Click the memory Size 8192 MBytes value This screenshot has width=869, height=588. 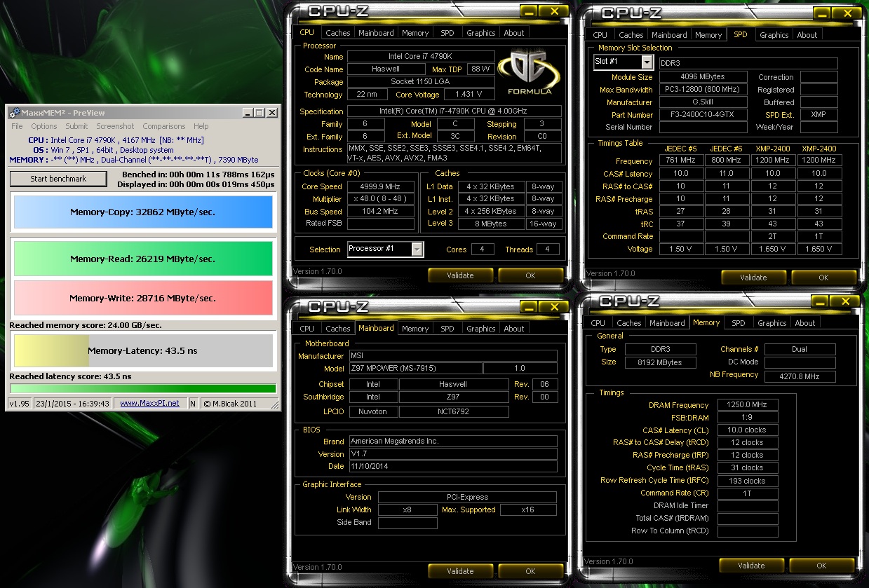point(659,362)
